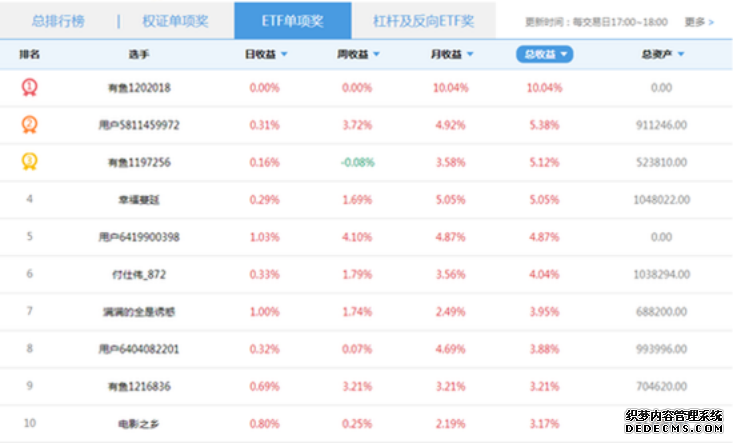
Task: Click total return 10.04% of 有鱼1202018
Action: [544, 88]
